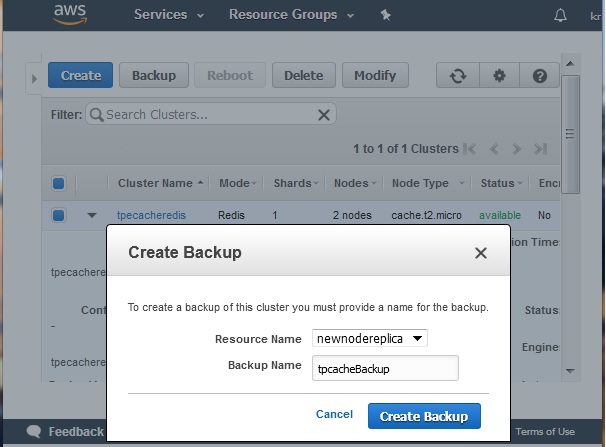Click the Backup Name text field
The image size is (606, 447).
[x=385, y=368]
